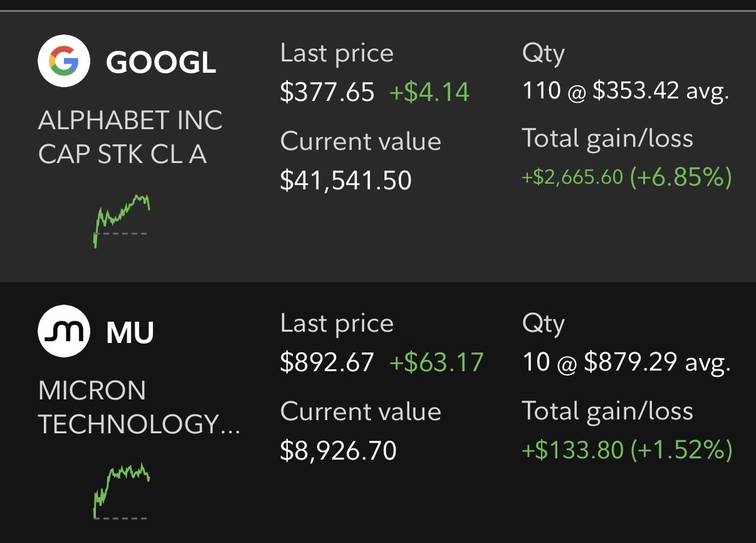The width and height of the screenshot is (756, 543).
Task: Select the MU ticker symbol
Action: (x=130, y=332)
